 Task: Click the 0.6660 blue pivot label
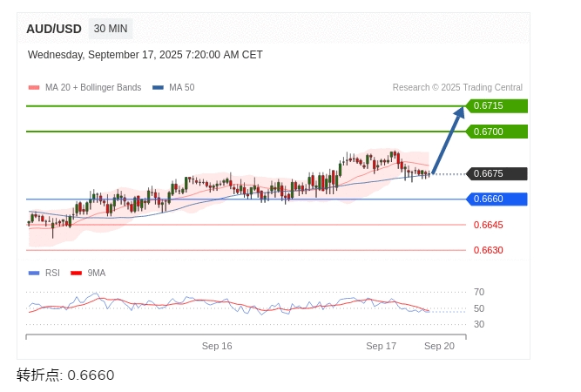(x=497, y=199)
